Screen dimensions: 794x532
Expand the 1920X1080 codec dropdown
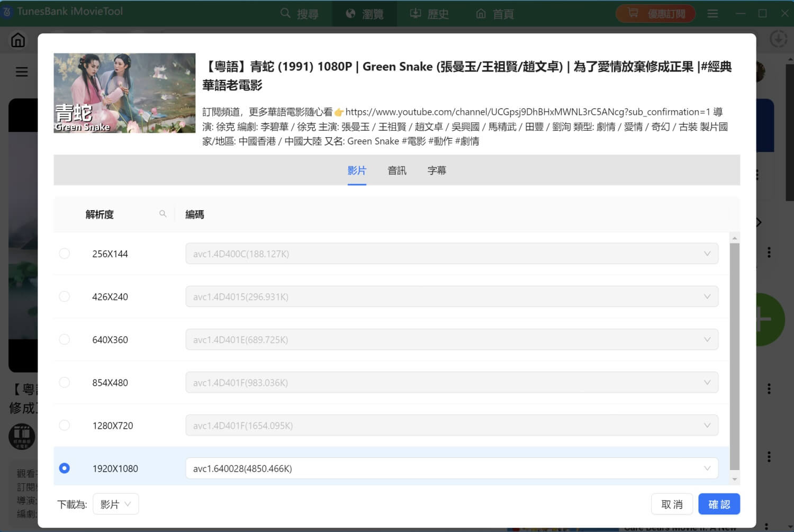click(452, 468)
